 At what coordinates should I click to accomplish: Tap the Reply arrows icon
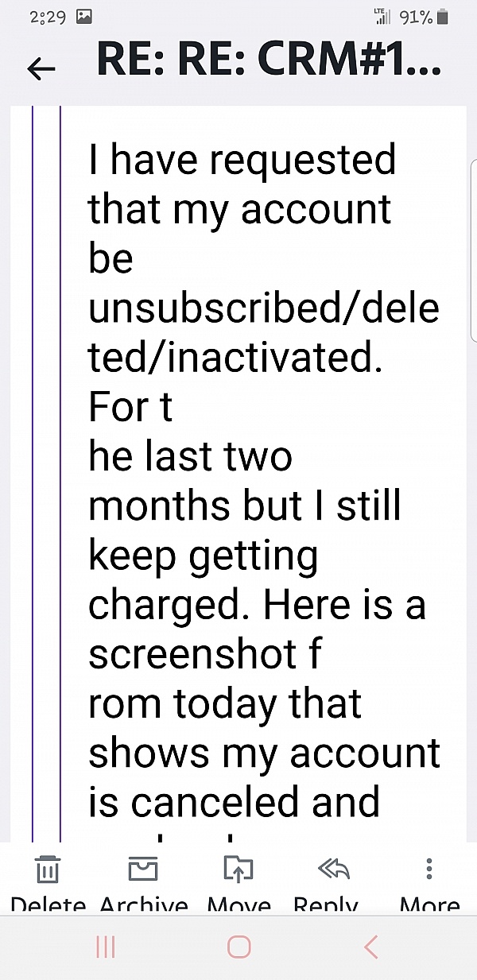333,870
